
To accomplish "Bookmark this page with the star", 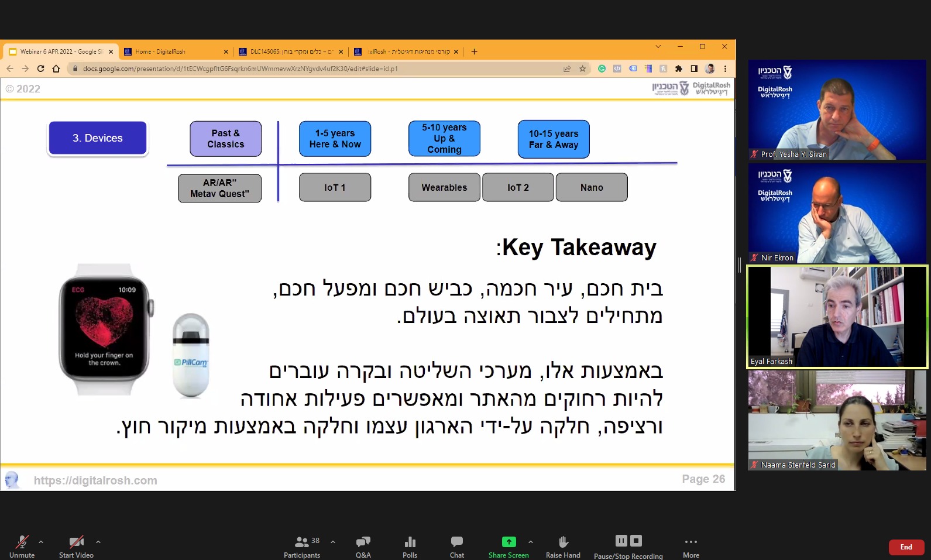I will [582, 68].
